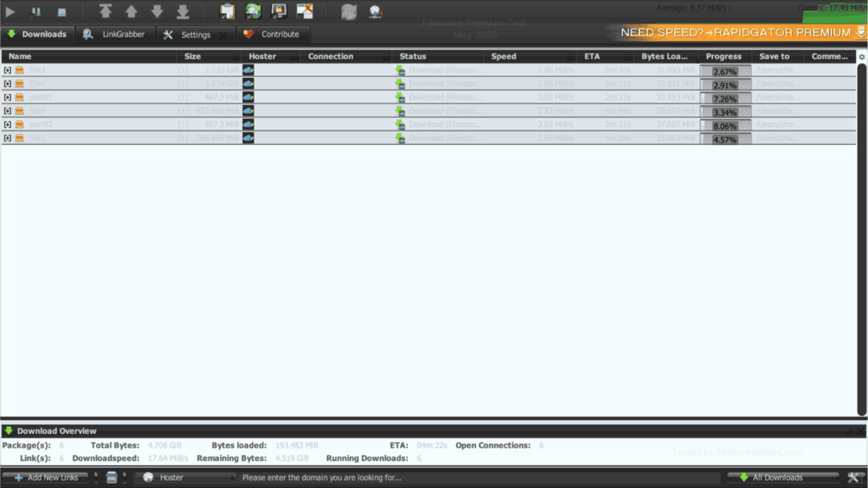
Task: Move selection to top of list
Action: click(105, 11)
